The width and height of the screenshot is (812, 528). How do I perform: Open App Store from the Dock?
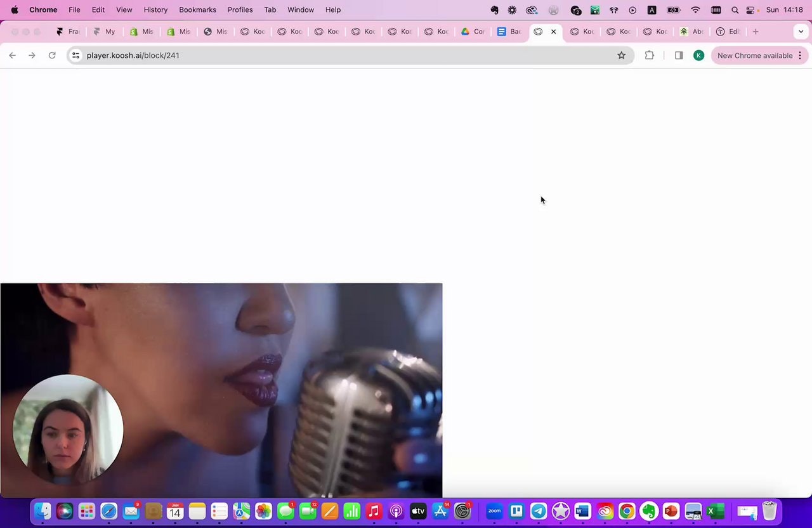(x=440, y=511)
